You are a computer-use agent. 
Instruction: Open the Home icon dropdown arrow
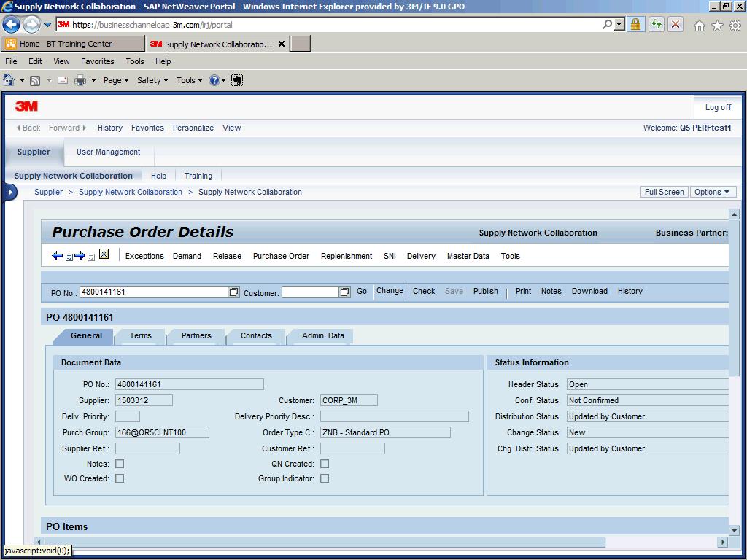tap(22, 80)
